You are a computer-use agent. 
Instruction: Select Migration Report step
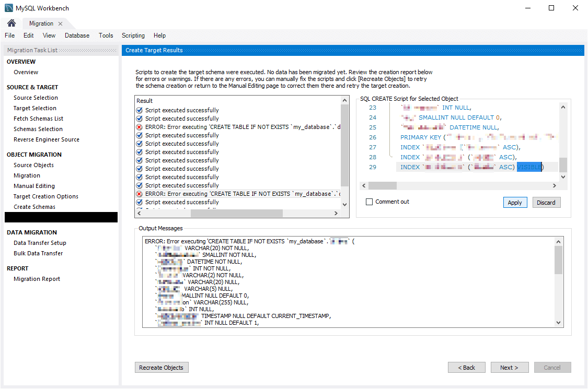(x=37, y=279)
